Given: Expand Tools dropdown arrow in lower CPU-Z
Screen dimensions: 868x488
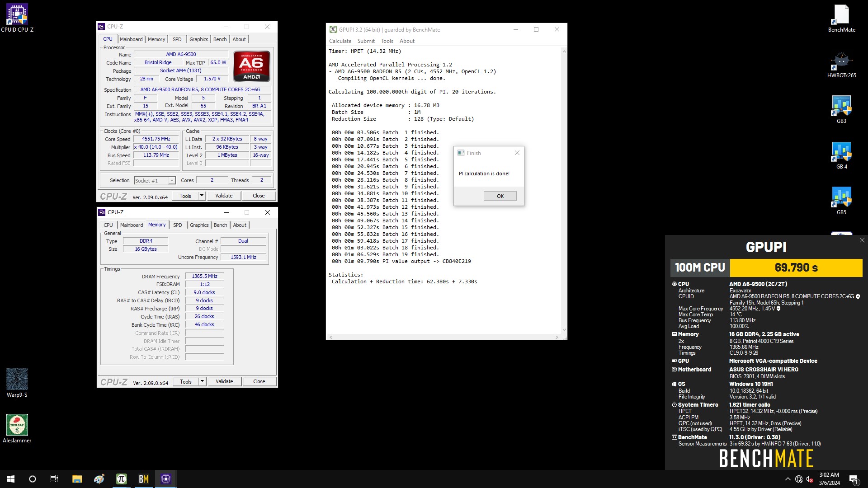Looking at the screenshot, I should [x=203, y=381].
